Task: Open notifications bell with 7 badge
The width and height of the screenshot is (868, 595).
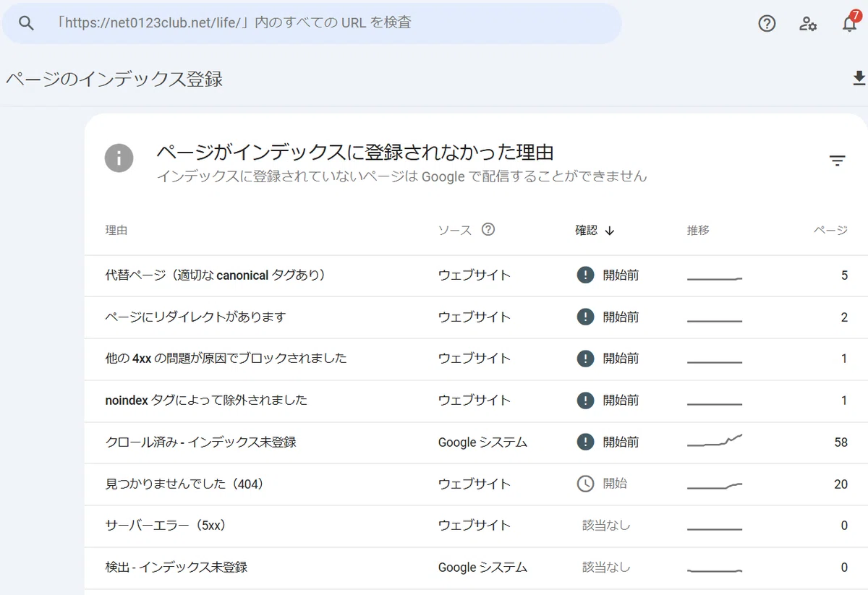Action: pos(850,22)
